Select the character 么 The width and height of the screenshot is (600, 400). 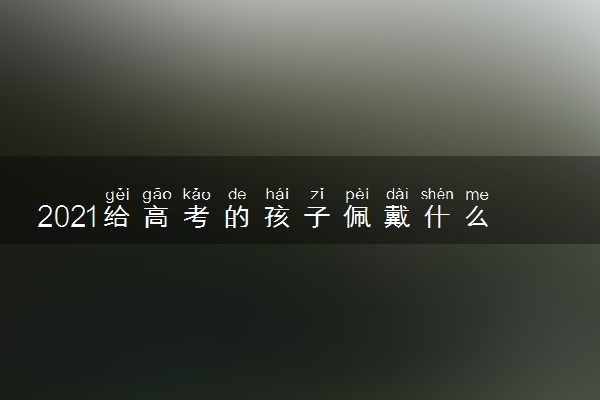point(477,217)
